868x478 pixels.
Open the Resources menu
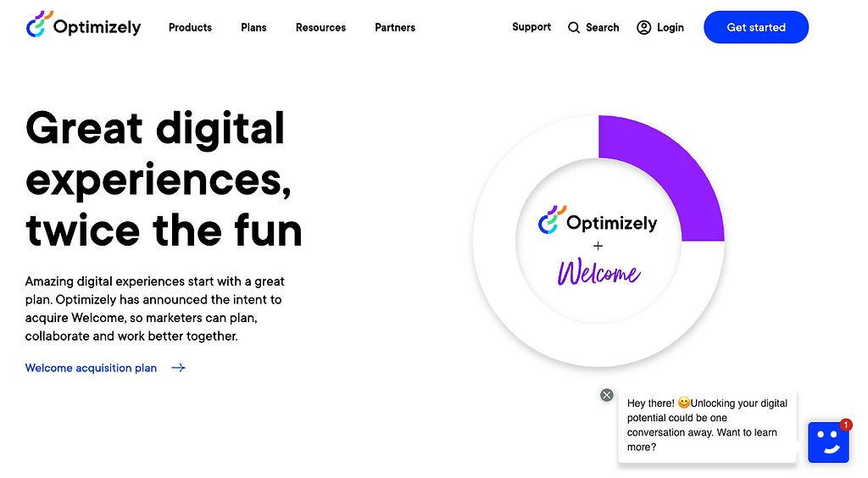320,28
